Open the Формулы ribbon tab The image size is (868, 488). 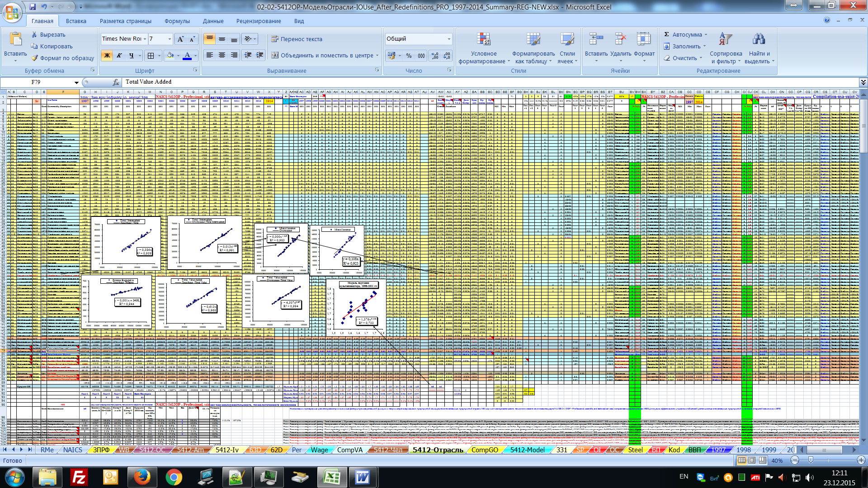[x=177, y=21]
